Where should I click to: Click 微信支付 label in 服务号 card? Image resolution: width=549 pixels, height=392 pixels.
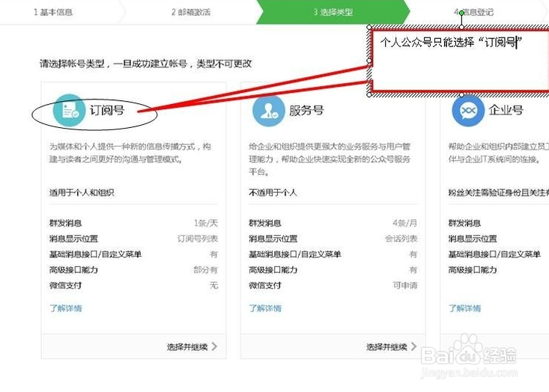pos(265,285)
